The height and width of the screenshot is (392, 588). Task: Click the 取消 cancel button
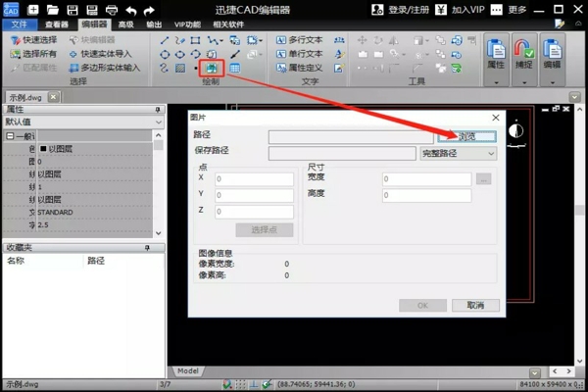point(475,306)
